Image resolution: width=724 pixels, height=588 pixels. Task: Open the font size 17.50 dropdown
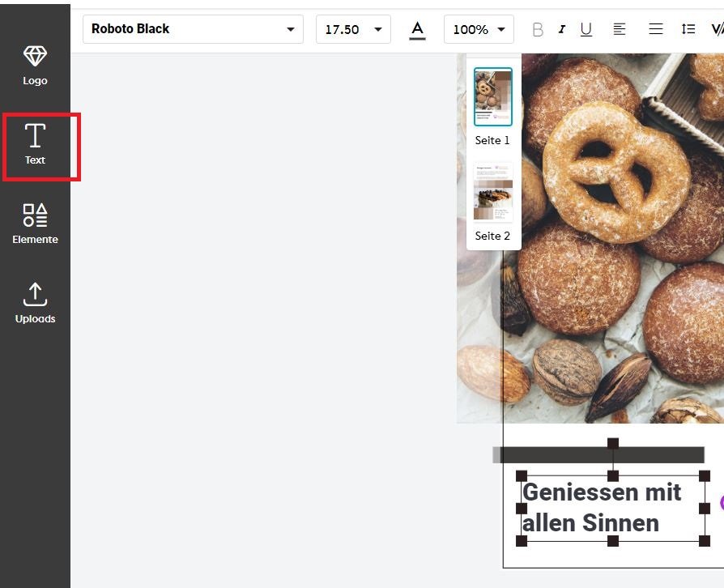pyautogui.click(x=353, y=29)
